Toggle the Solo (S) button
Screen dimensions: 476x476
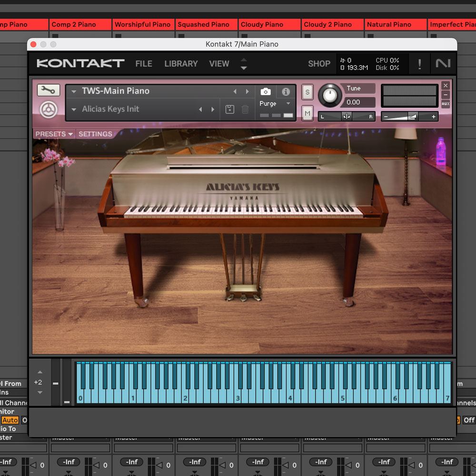pos(307,92)
